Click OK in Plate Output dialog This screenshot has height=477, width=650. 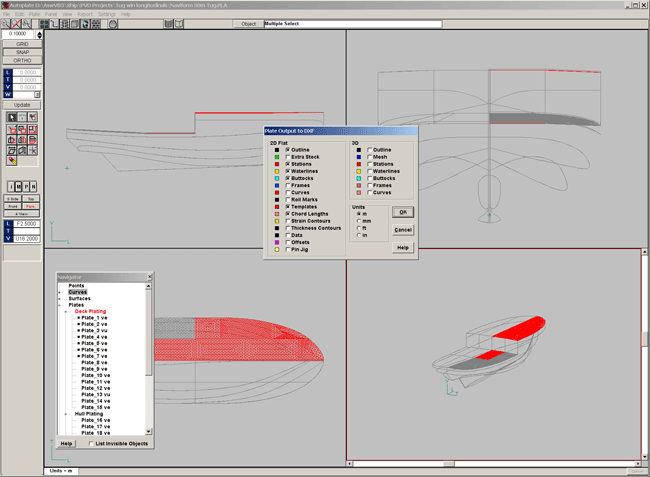[x=403, y=212]
